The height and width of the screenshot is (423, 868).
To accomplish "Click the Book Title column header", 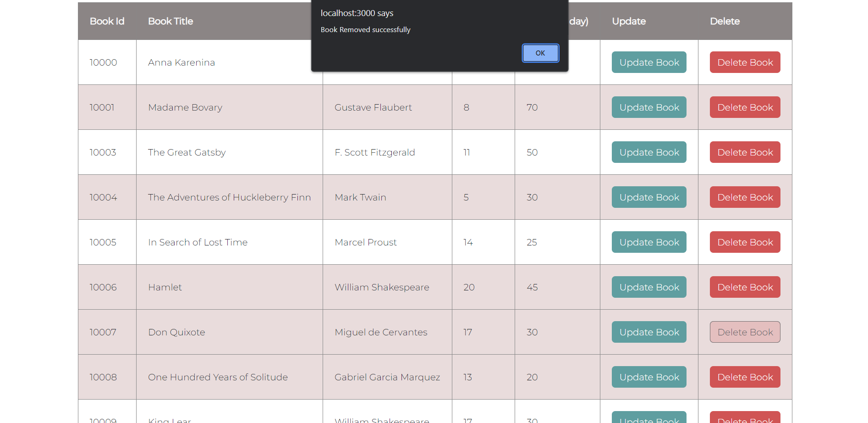I will pyautogui.click(x=170, y=21).
